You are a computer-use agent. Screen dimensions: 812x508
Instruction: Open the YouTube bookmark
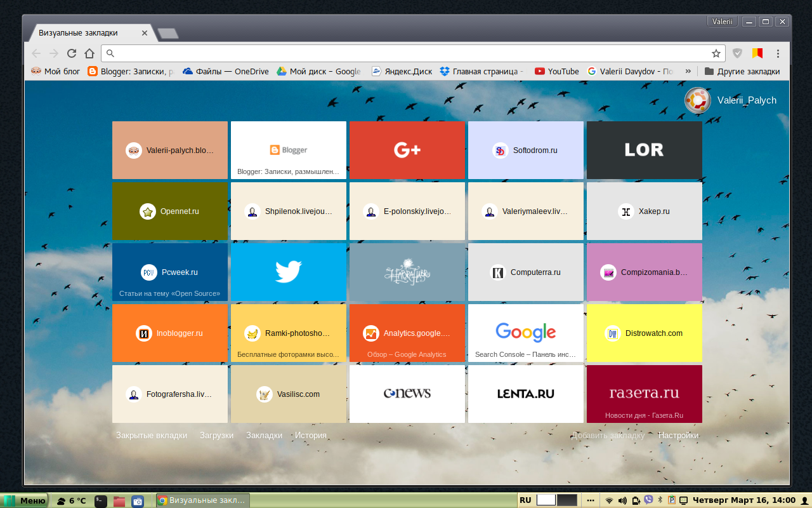pos(557,71)
